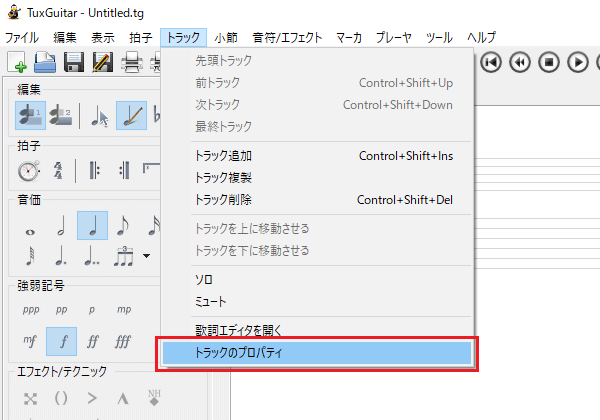The image size is (600, 420).
Task: Click the open repeat barline icon
Action: tap(94, 171)
